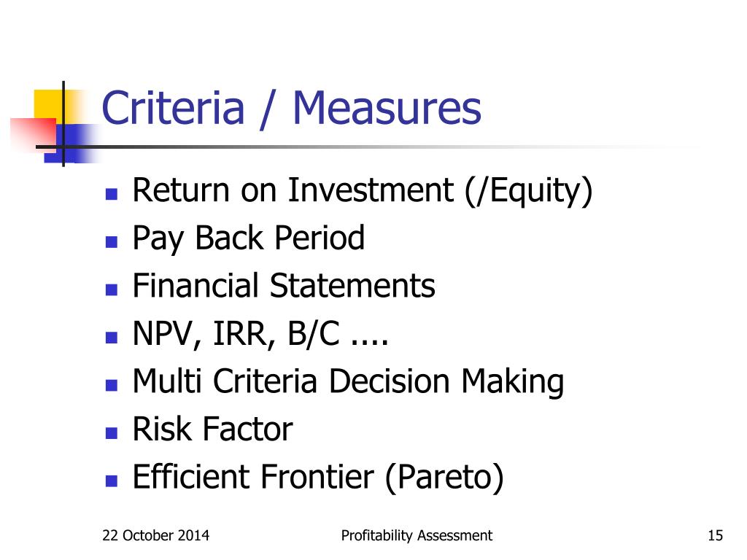Click the bullet before Efficient Frontier
The height and width of the screenshot is (560, 747).
coord(112,481)
